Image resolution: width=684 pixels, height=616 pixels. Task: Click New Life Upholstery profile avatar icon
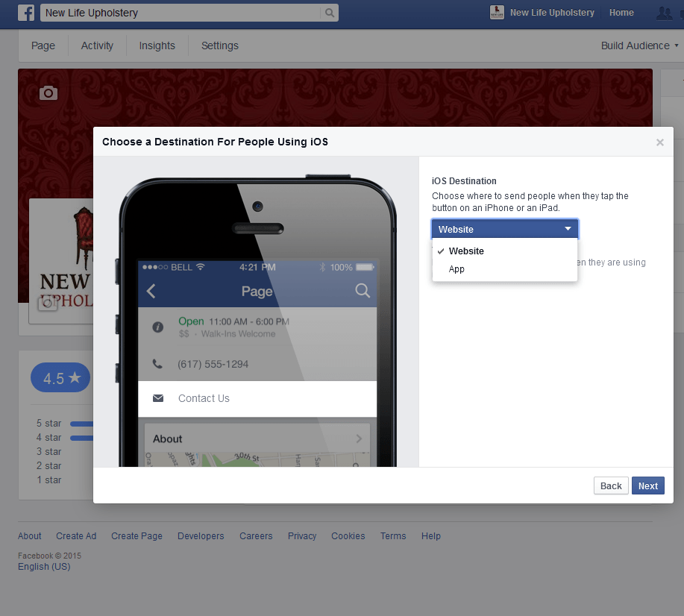pyautogui.click(x=497, y=13)
